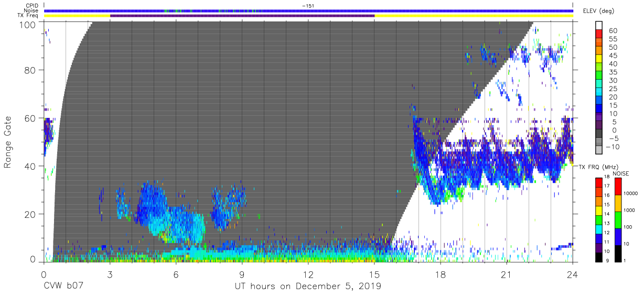Click the TX Freq row label
The image size is (644, 297).
tap(28, 16)
